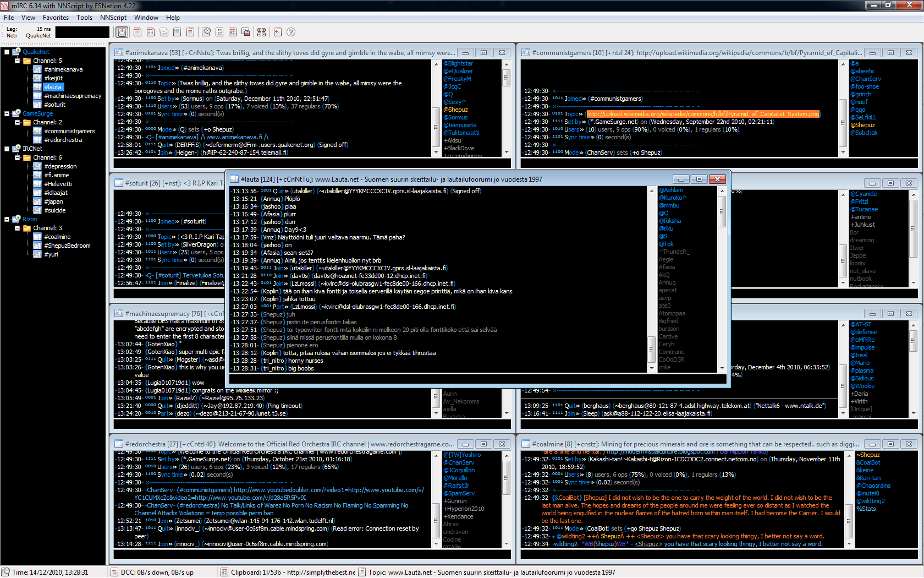Click the four-squares tile windows icon
Image resolution: width=924 pixels, height=578 pixels.
pos(261,32)
